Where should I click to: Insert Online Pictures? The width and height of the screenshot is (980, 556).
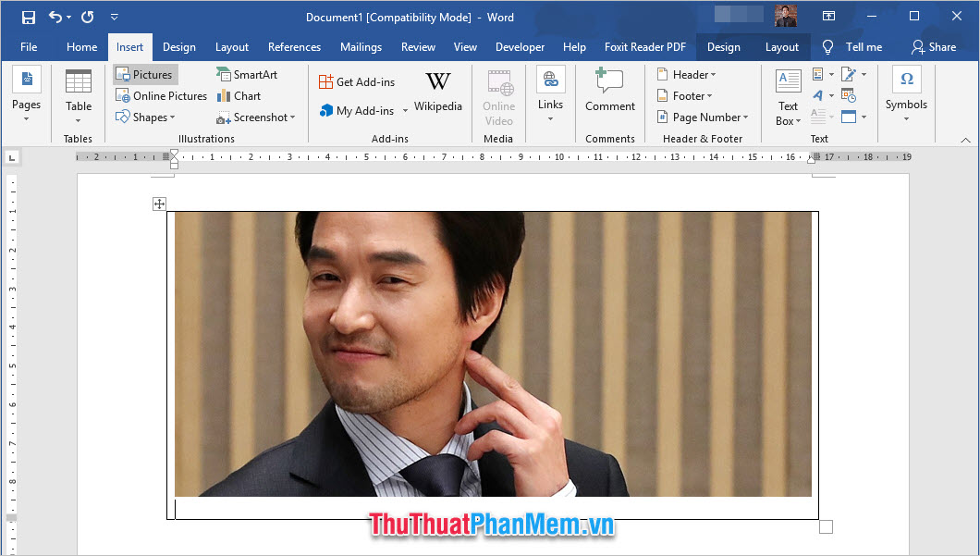click(x=160, y=95)
